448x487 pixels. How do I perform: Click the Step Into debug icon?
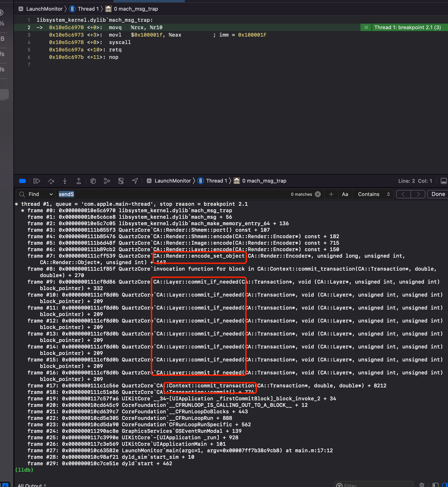pyautogui.click(x=65, y=181)
